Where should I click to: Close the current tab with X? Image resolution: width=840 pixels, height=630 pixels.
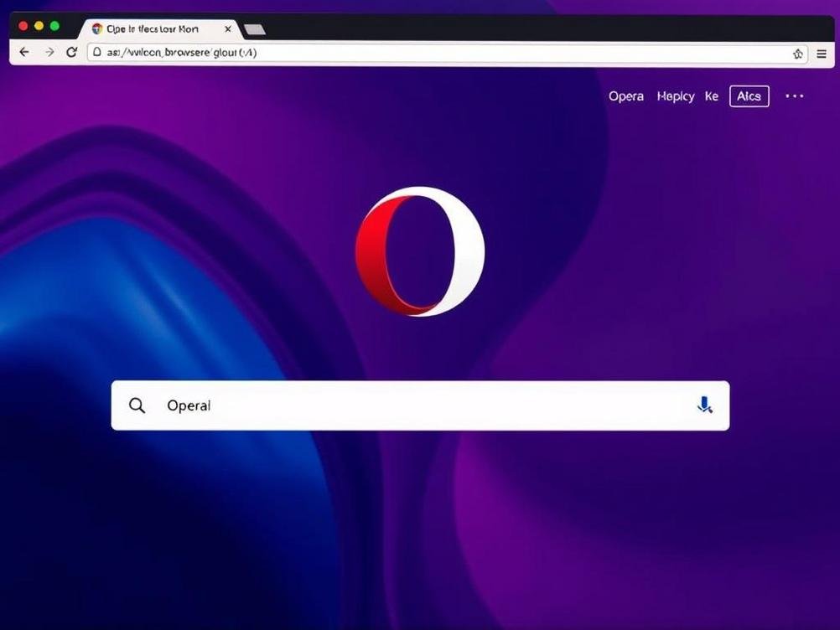point(228,28)
